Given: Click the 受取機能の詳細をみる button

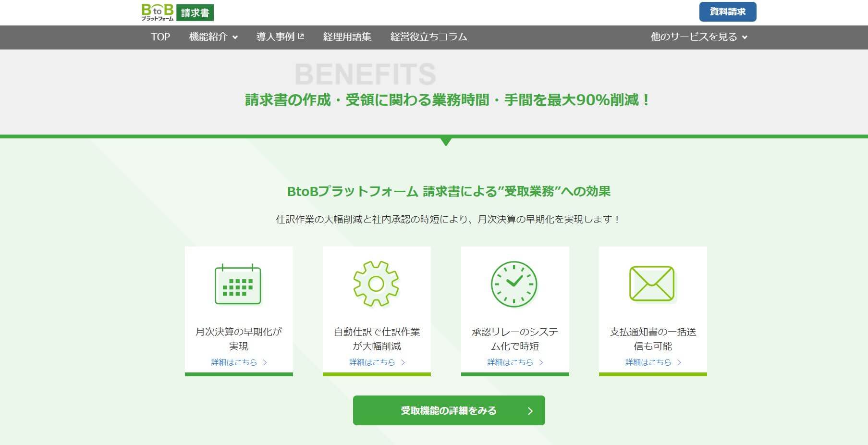Looking at the screenshot, I should click(449, 410).
